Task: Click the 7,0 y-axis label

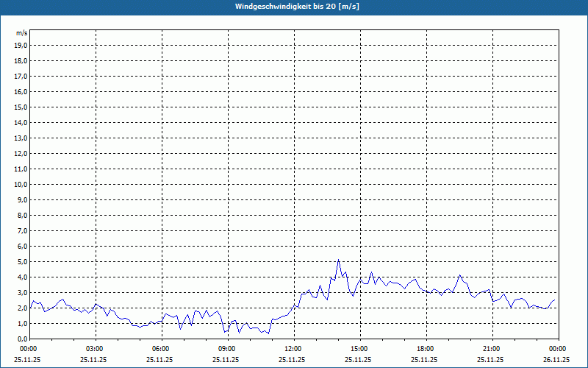Action: pyautogui.click(x=22, y=230)
